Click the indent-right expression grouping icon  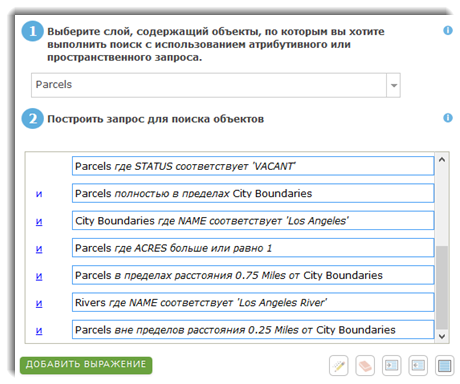(391, 366)
